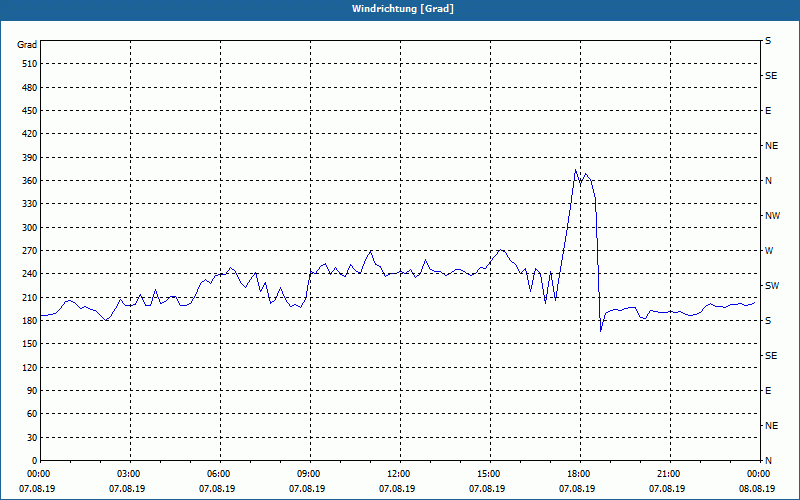Select the 18:00 time label
The height and width of the screenshot is (500, 800).
click(579, 474)
